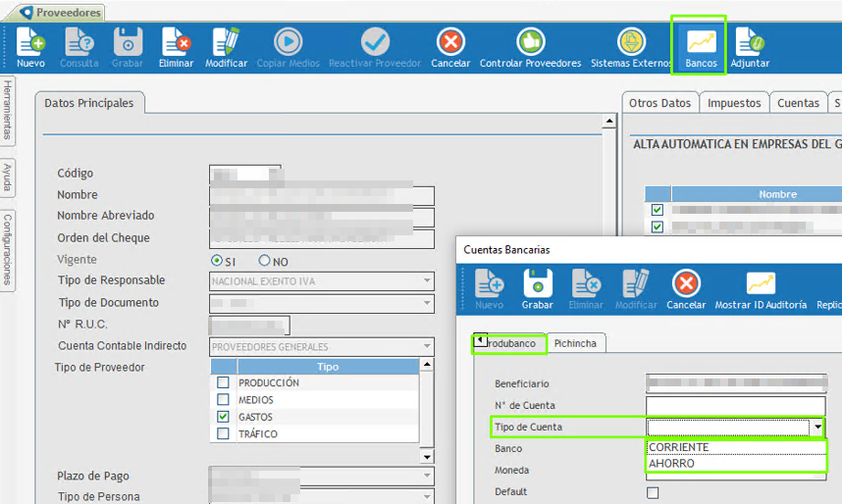Switch to the Impuestos tab
Viewport: 842px width, 504px height.
(734, 103)
